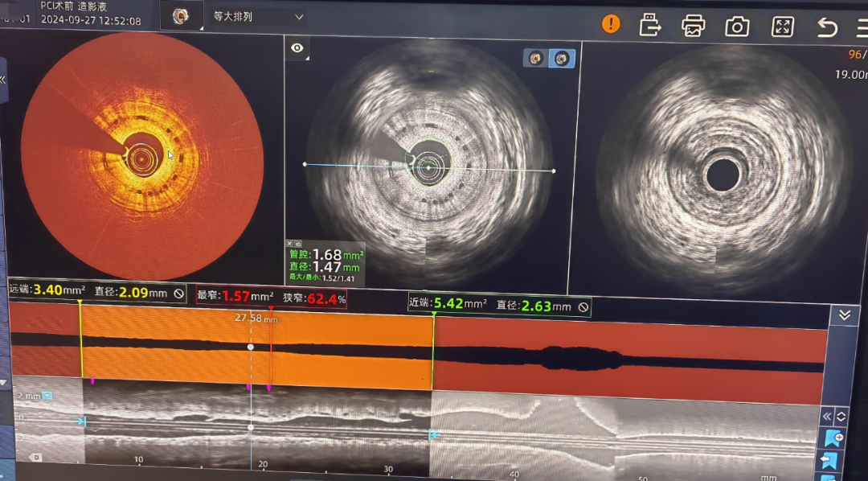Click the up-down expand arrows button
The image size is (868, 481).
tap(841, 416)
